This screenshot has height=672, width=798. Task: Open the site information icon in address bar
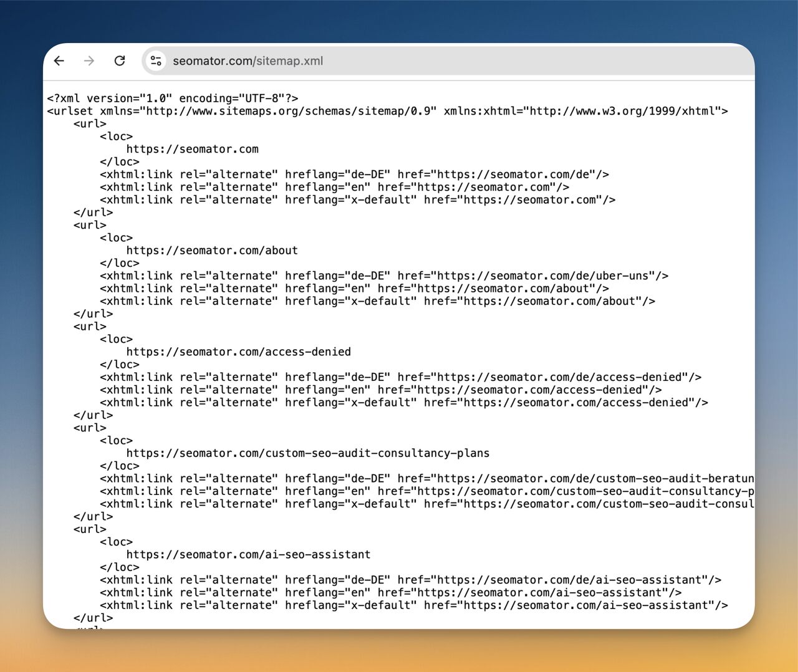tap(155, 60)
